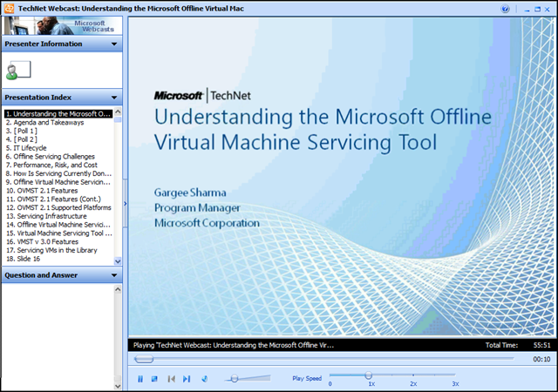Image resolution: width=558 pixels, height=392 pixels.
Task: Open Help from the title bar icon
Action: [505, 9]
